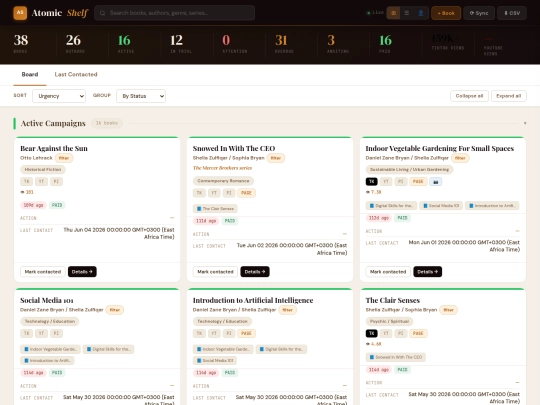Open the Group By Status dropdown
540x405 pixels.
(x=141, y=96)
